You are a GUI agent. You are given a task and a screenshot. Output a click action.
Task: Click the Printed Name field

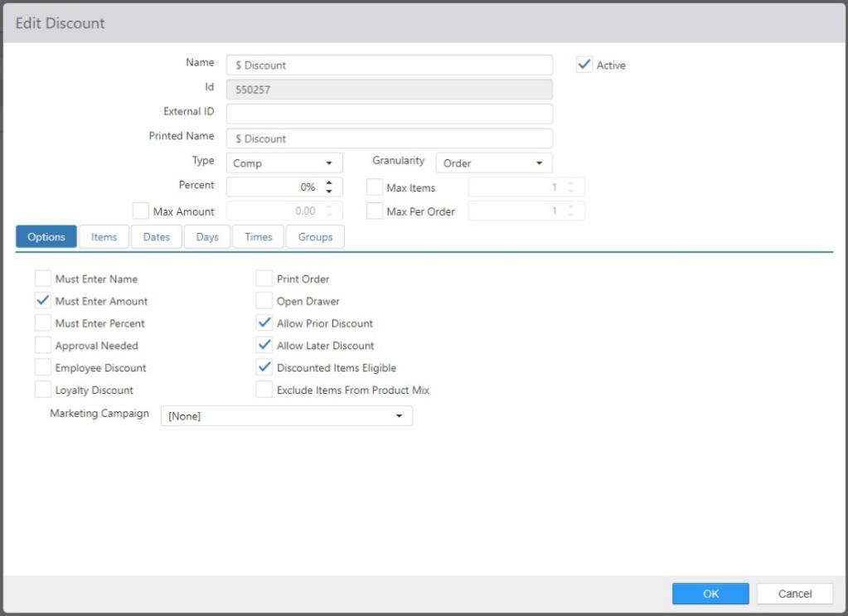(x=390, y=138)
